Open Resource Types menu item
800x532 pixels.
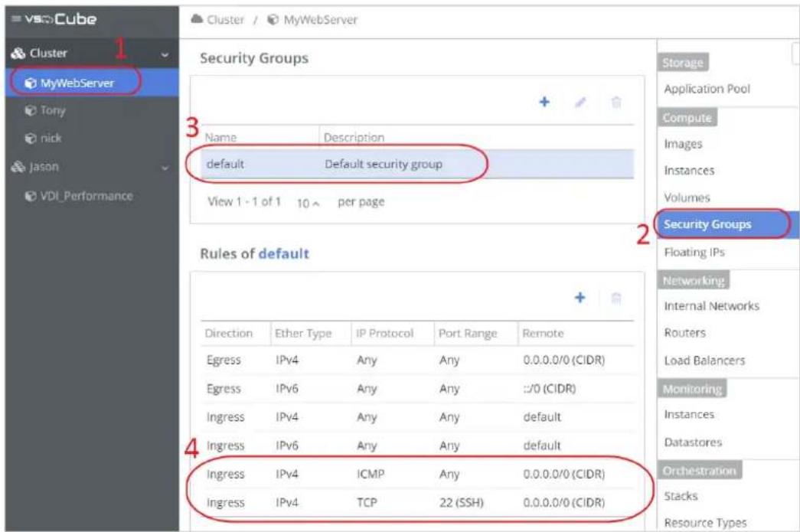point(705,523)
